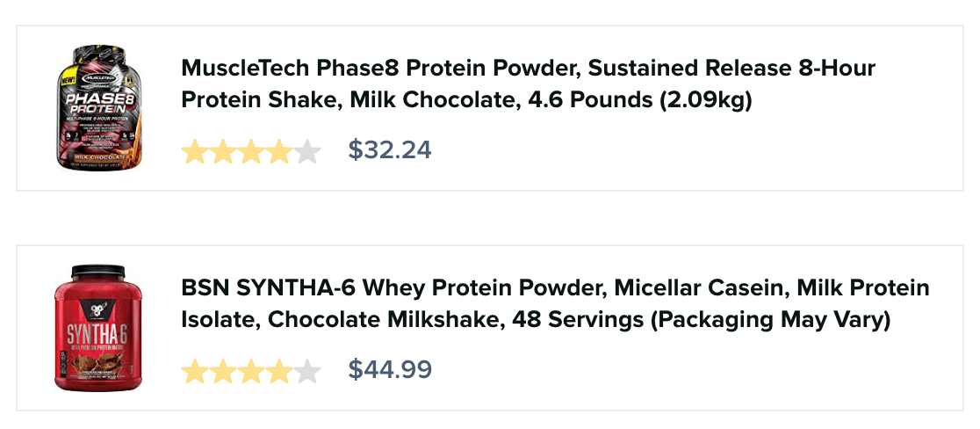Click the first star of BSN SYNTHA-6 rating
980x429 pixels.
tap(194, 372)
